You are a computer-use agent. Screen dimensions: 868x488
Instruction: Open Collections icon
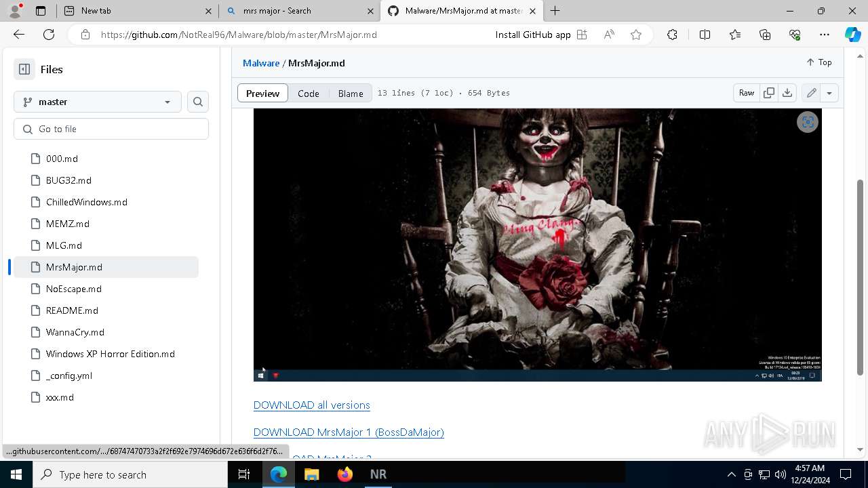pos(765,35)
